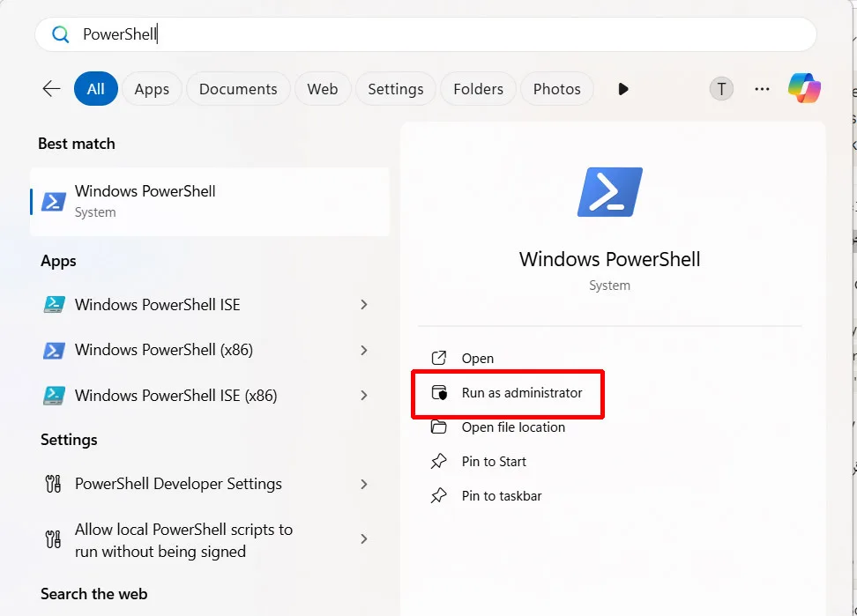Run Windows PowerShell as administrator
Image resolution: width=857 pixels, height=616 pixels.
pyautogui.click(x=521, y=393)
